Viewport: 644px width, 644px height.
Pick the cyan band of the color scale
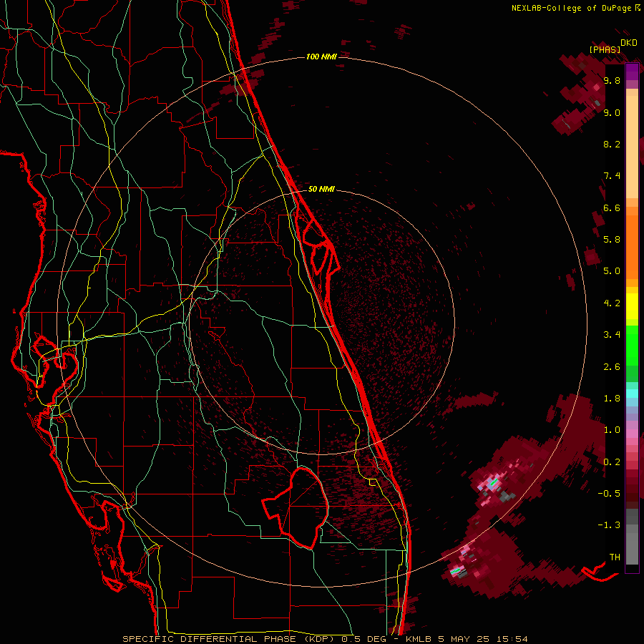[x=632, y=394]
